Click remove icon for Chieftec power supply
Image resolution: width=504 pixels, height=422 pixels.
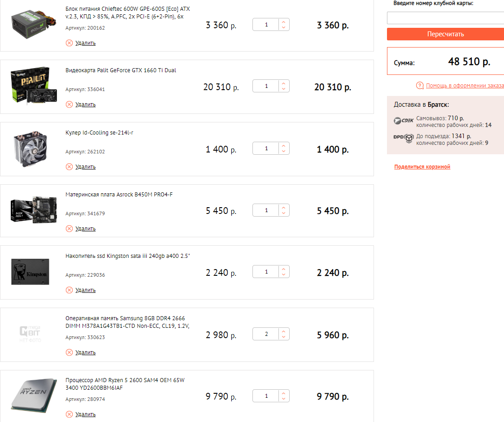(69, 43)
